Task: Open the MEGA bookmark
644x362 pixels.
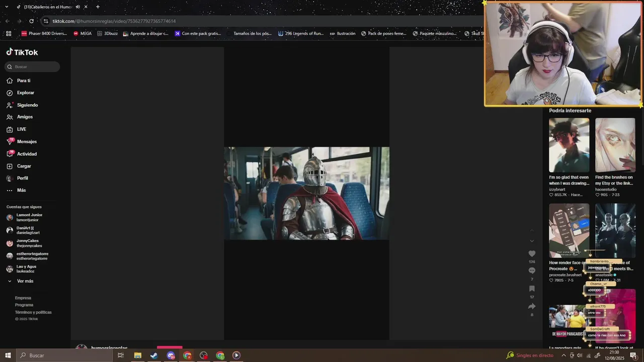Action: coord(83,34)
